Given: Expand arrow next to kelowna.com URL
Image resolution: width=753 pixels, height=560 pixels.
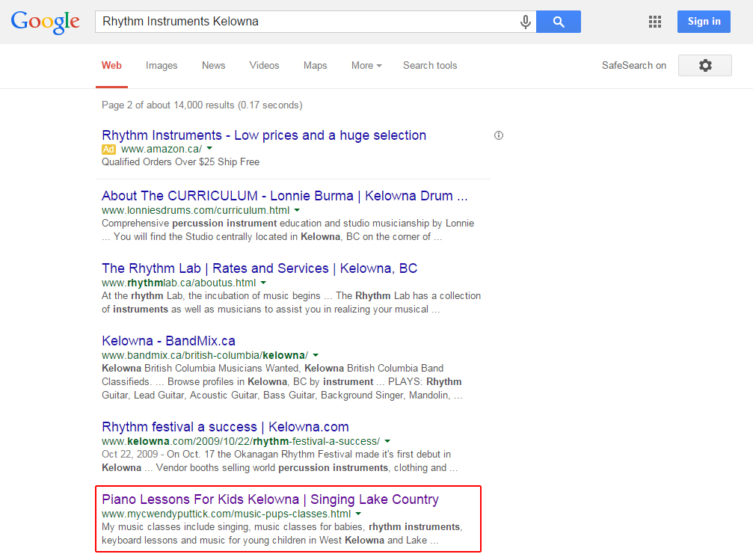Looking at the screenshot, I should [387, 441].
